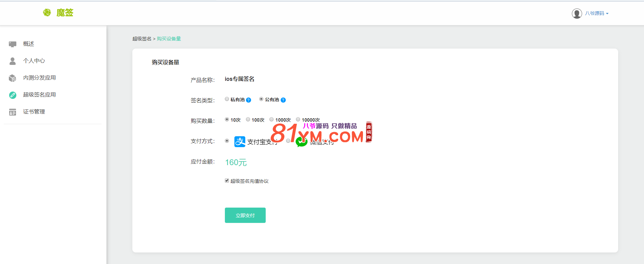Click the 公有池 help question icon

283,100
